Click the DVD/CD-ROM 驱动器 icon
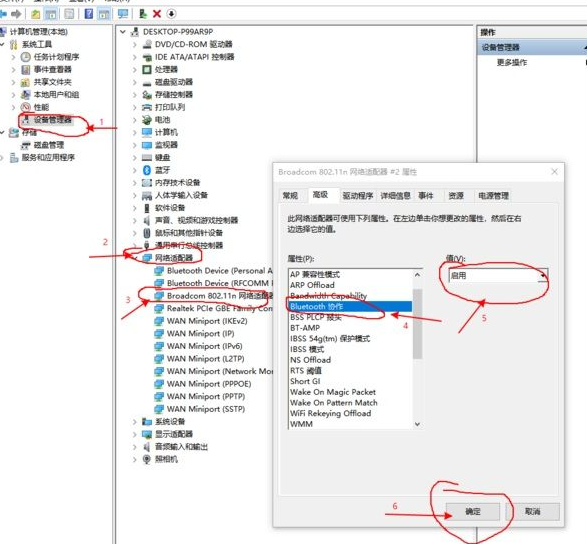Image resolution: width=587 pixels, height=544 pixels. [x=147, y=44]
